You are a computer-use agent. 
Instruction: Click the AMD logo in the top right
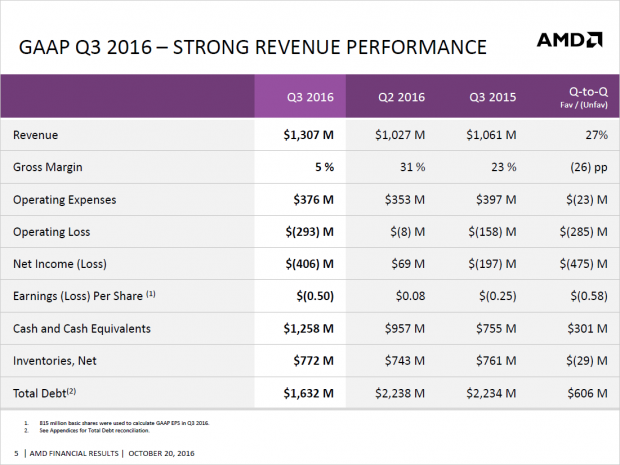pos(569,41)
